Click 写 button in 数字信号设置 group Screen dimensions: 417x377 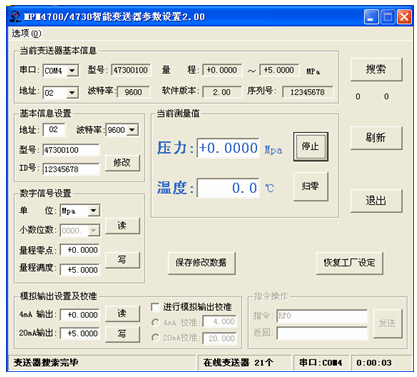pos(122,260)
